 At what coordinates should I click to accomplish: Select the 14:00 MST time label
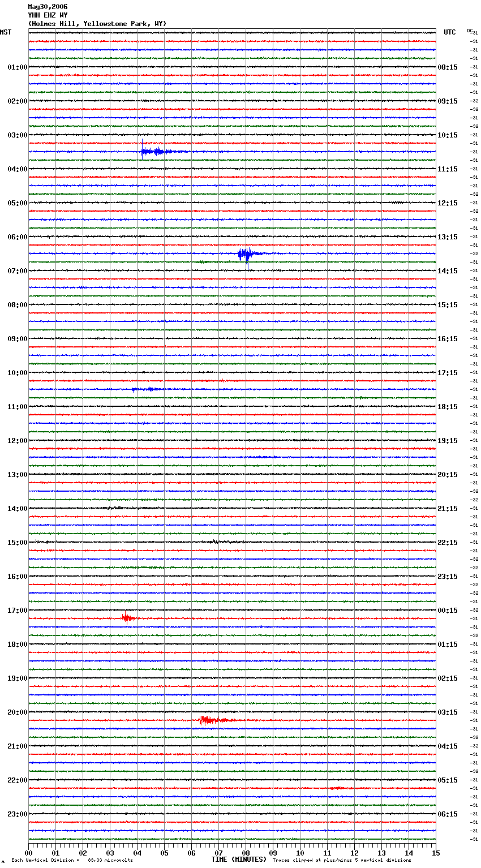pos(18,509)
